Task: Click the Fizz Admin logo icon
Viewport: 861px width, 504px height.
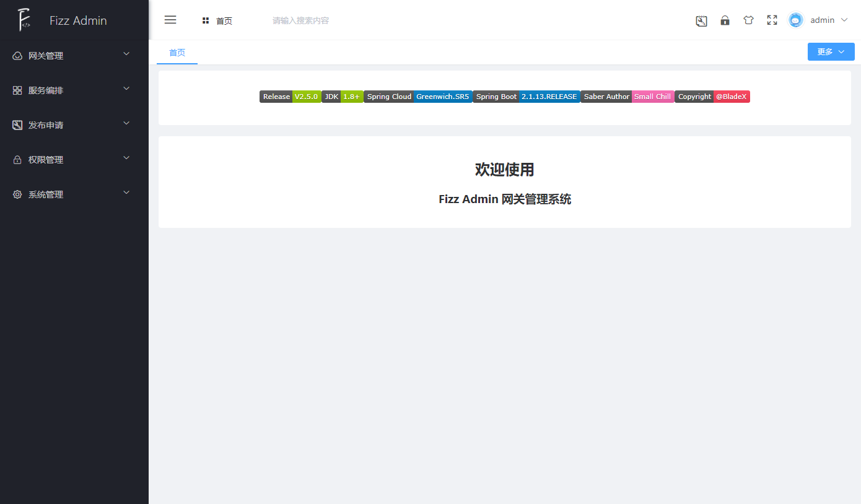Action: pos(24,20)
